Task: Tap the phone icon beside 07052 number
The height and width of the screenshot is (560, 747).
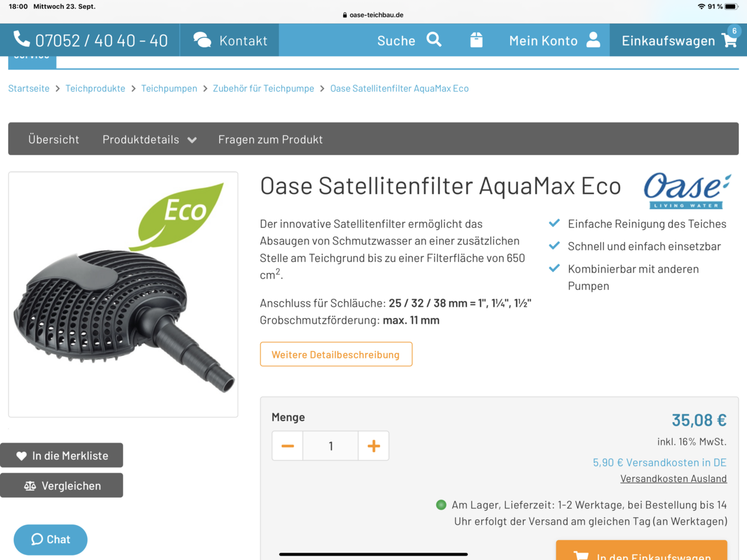Action: (x=22, y=39)
